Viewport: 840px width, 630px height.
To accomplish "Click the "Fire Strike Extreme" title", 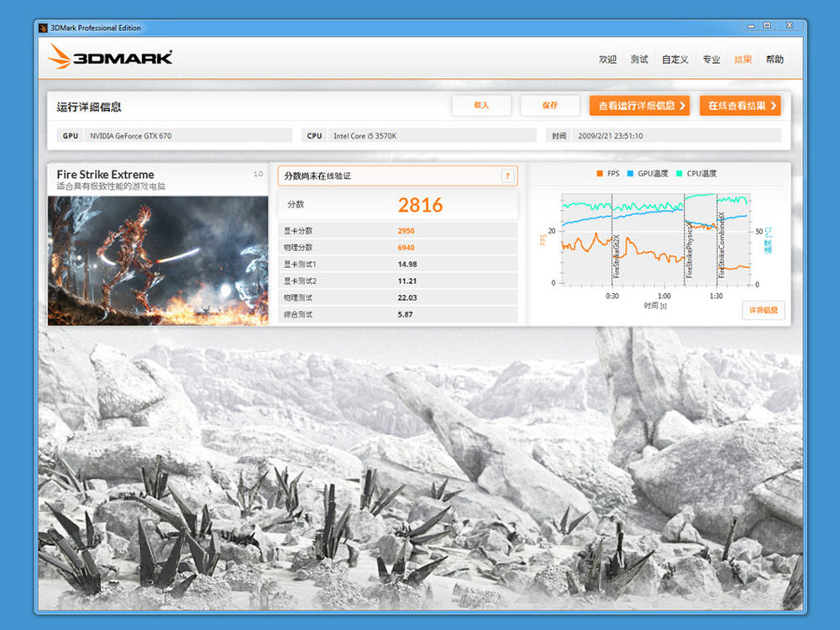I will [x=105, y=175].
